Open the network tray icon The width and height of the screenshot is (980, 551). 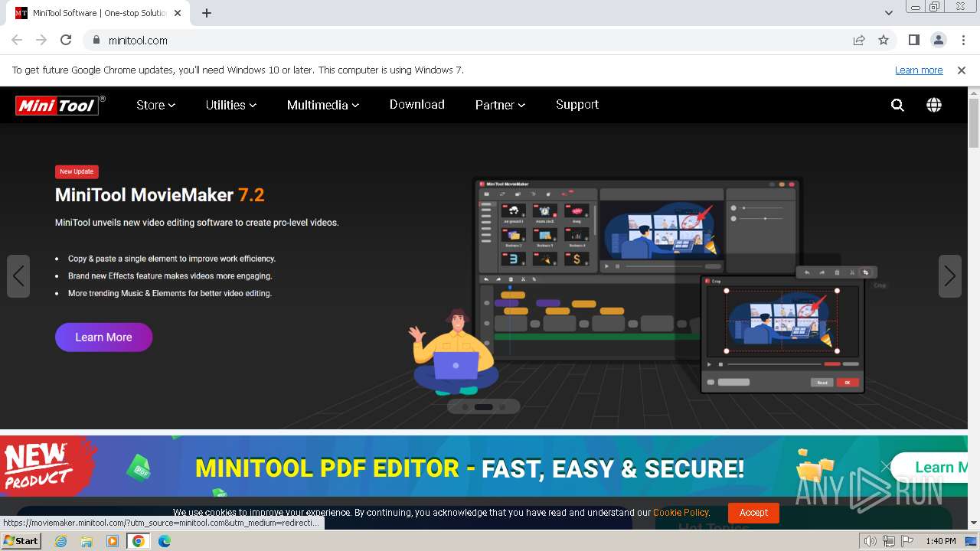(888, 541)
